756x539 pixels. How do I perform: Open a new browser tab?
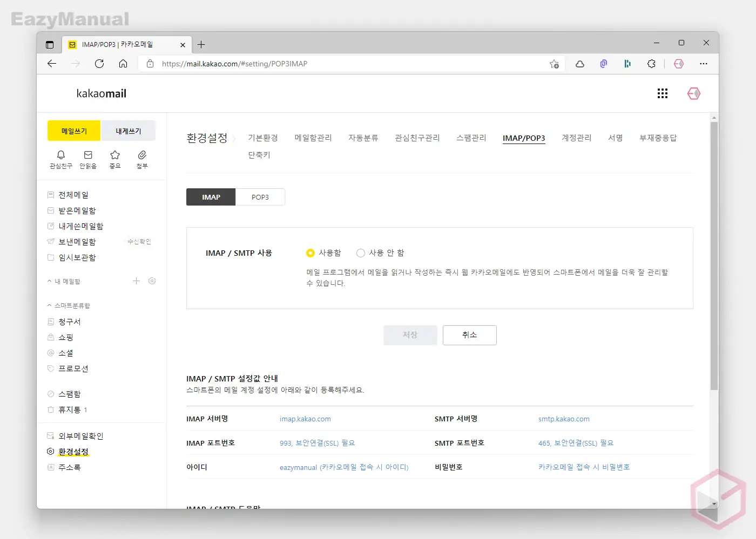click(201, 45)
